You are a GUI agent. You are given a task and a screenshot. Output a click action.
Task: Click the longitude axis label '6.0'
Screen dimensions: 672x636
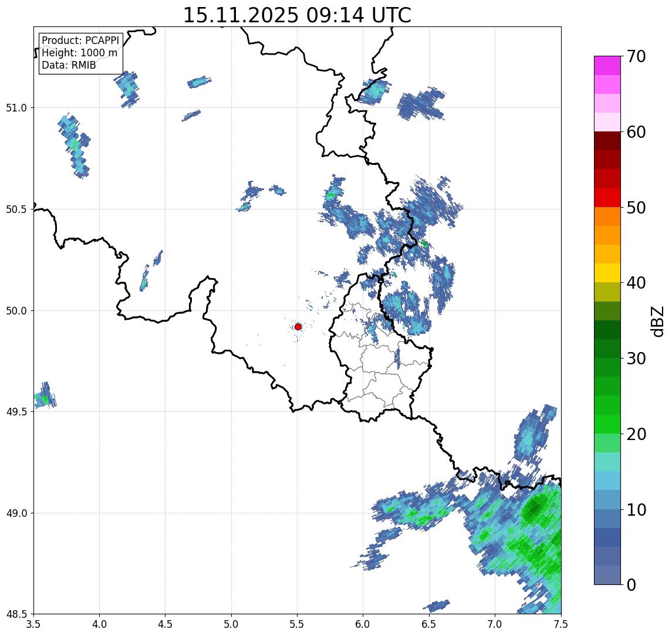pyautogui.click(x=363, y=624)
